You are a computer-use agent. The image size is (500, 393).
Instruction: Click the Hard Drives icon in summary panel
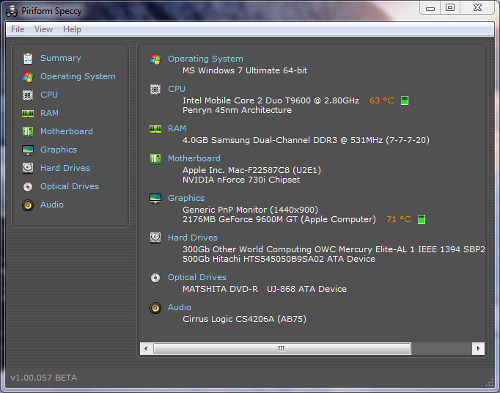155,238
